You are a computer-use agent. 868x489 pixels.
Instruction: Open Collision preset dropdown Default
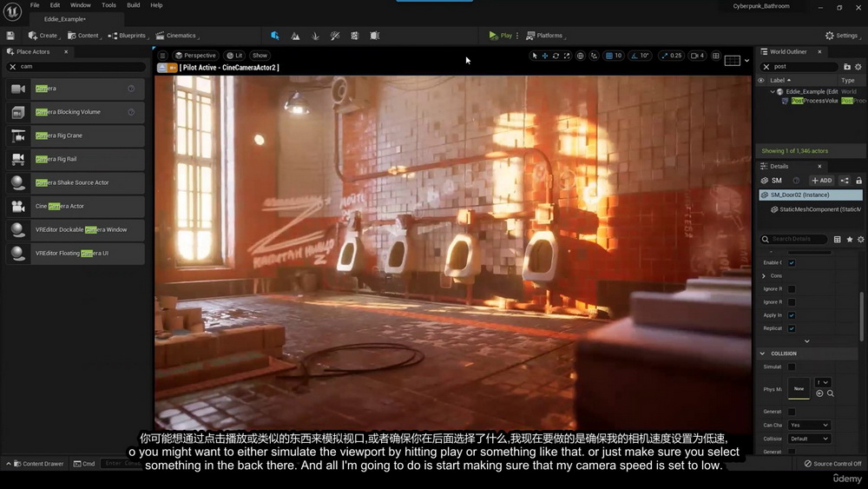[809, 439]
